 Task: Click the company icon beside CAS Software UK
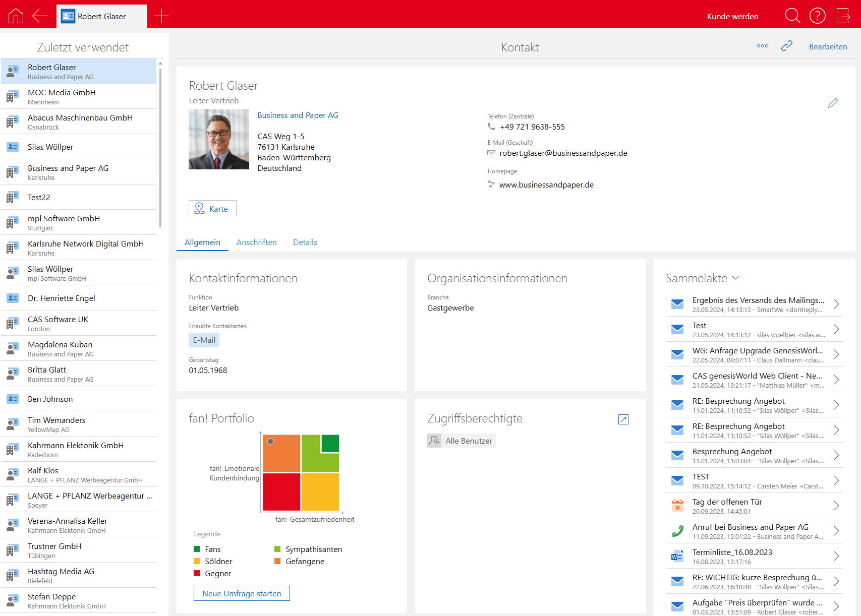[12, 323]
